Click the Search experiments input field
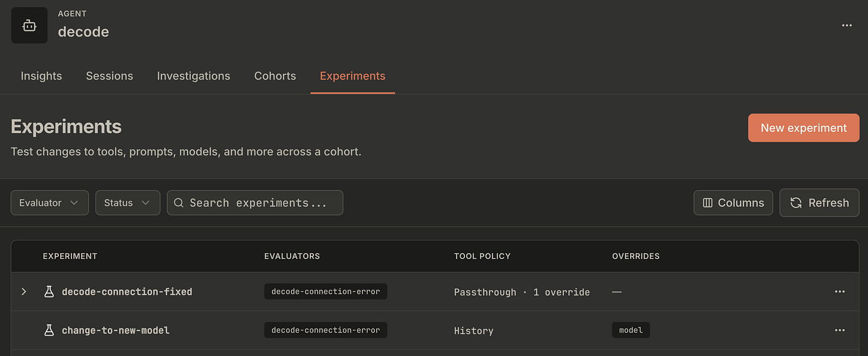868x356 pixels. tap(255, 203)
